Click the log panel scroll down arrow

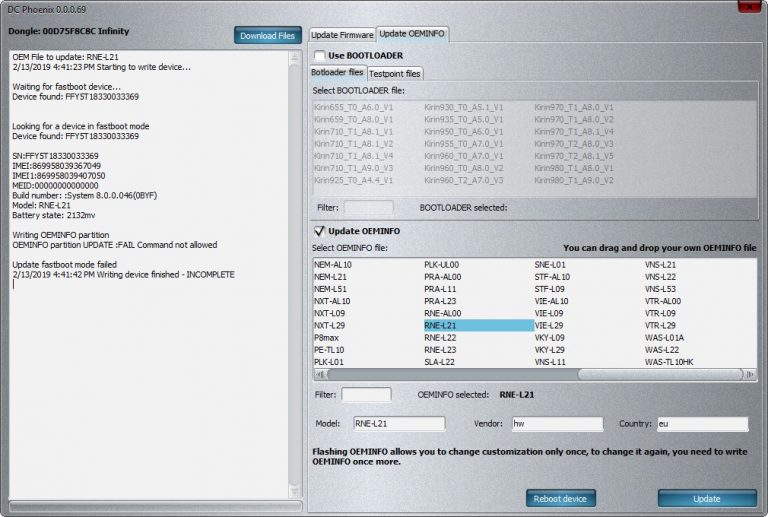click(294, 492)
